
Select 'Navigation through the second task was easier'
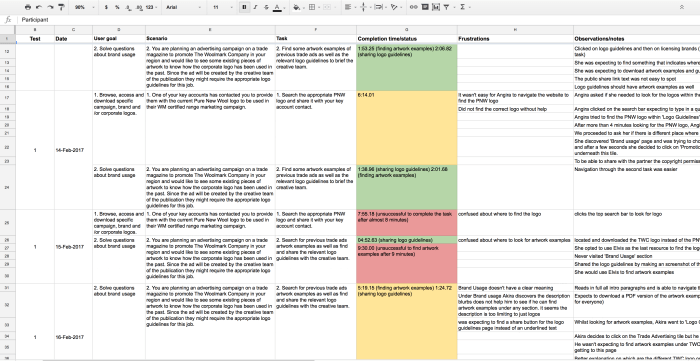pyautogui.click(x=637, y=187)
